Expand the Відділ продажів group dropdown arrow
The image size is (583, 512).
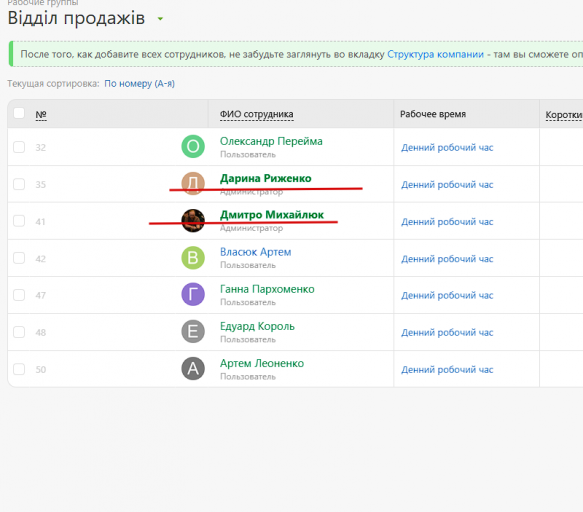160,19
